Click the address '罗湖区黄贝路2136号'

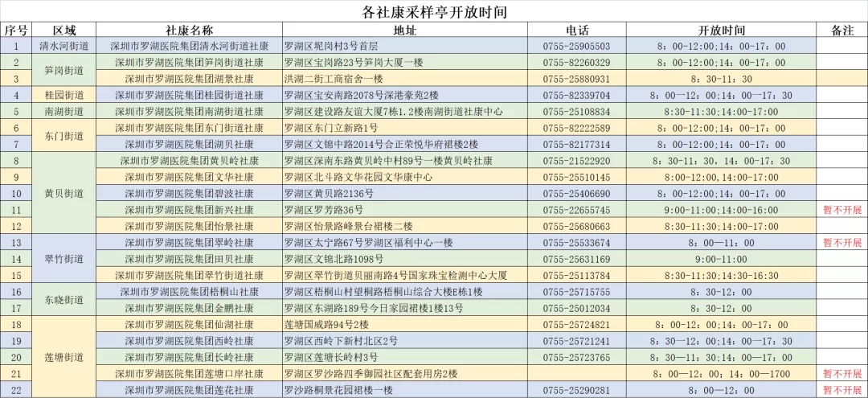coord(329,194)
